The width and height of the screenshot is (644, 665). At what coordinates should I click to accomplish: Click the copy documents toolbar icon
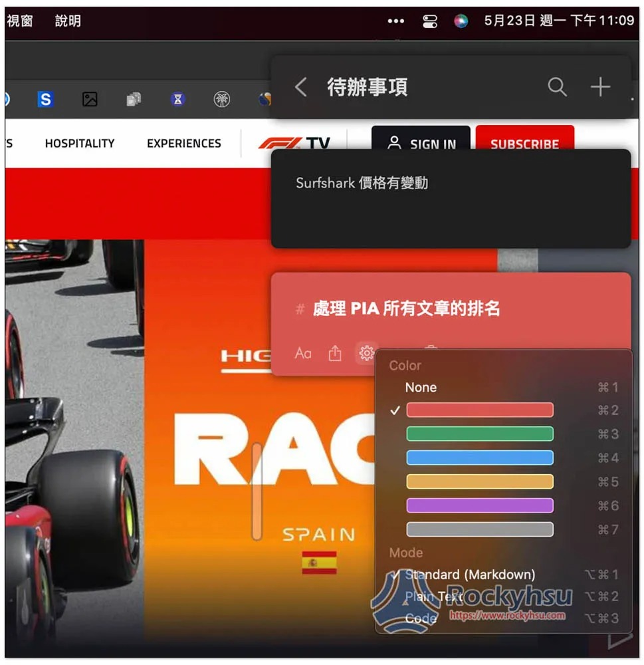(134, 99)
